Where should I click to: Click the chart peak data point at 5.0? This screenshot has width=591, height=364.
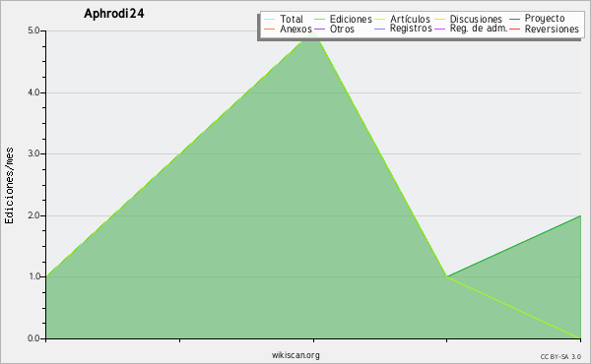[x=313, y=31]
